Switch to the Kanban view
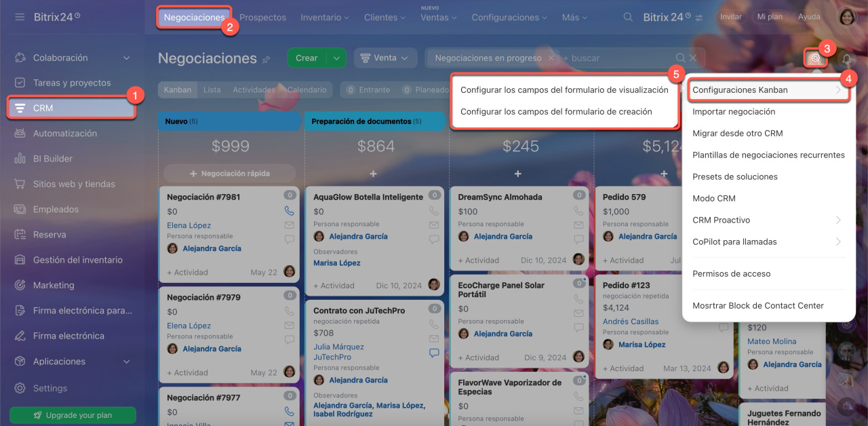The height and width of the screenshot is (426, 868). click(x=178, y=90)
